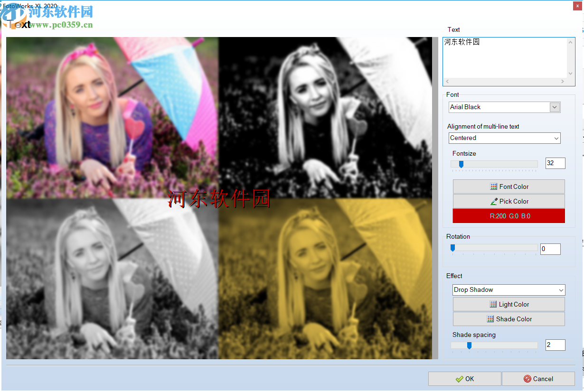Image resolution: width=584 pixels, height=392 pixels.
Task: Click the green checkmark icon beside OK
Action: tap(459, 379)
